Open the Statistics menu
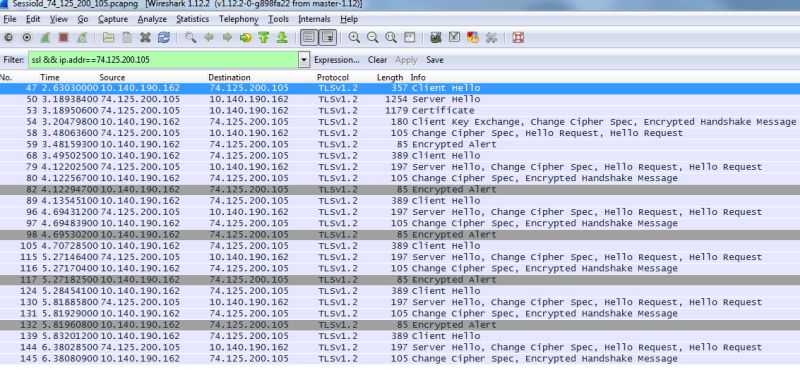800x370 pixels. pos(192,19)
